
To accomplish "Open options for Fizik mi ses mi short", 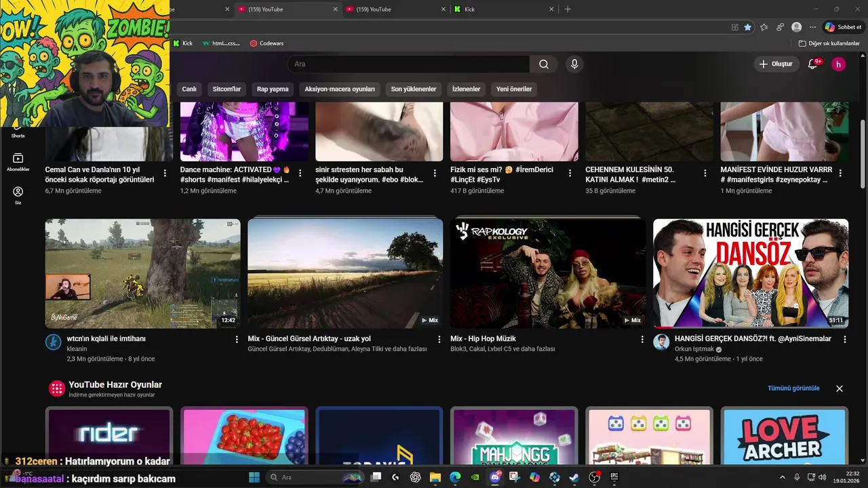I will [x=570, y=174].
